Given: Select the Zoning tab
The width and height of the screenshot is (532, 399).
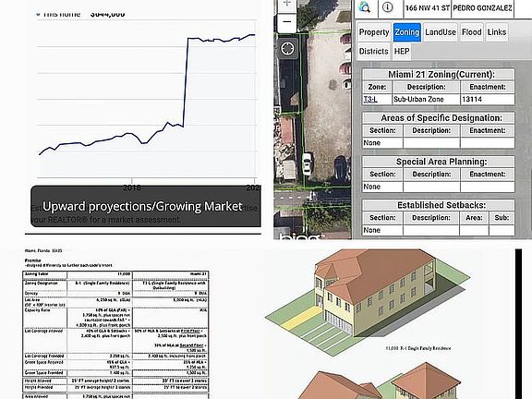Looking at the screenshot, I should tap(406, 32).
